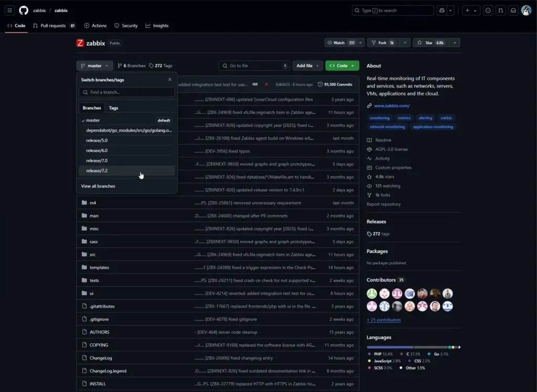Click the languages breakdown color bar
Viewport: 537px width, 392px height.
[413, 347]
